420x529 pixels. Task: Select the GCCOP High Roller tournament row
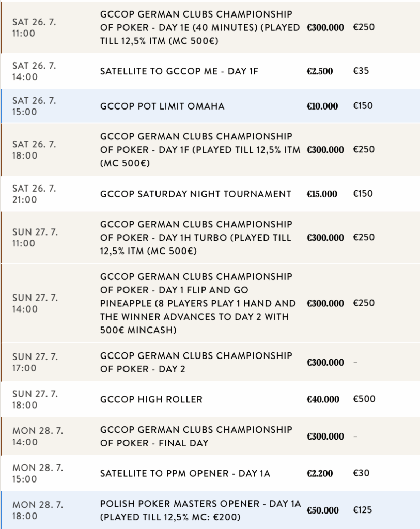(x=151, y=399)
